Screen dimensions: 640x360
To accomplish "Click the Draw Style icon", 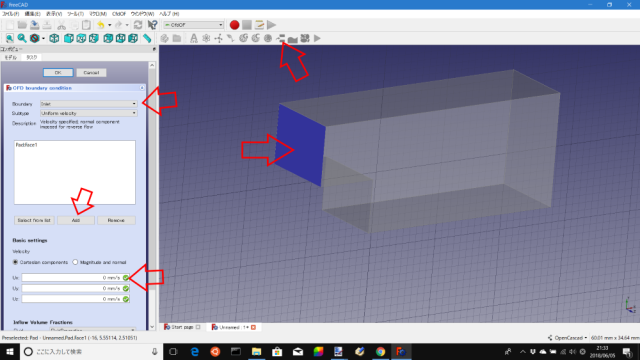I will 35,38.
